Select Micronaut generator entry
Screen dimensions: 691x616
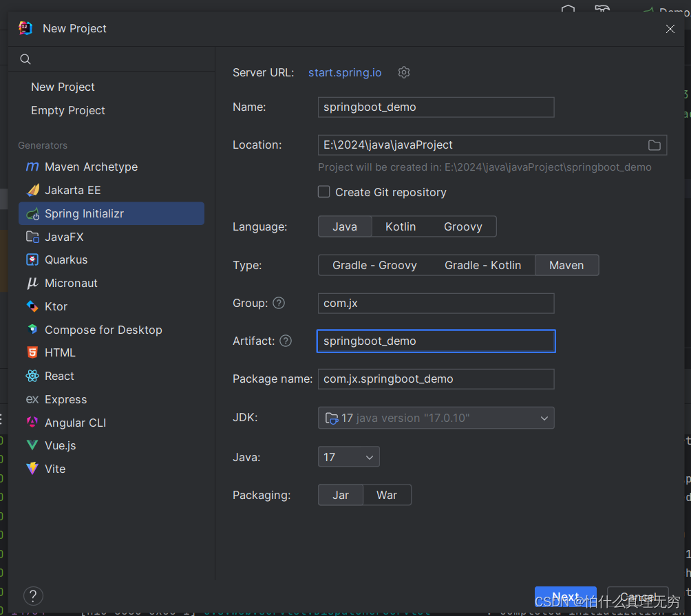click(111, 284)
